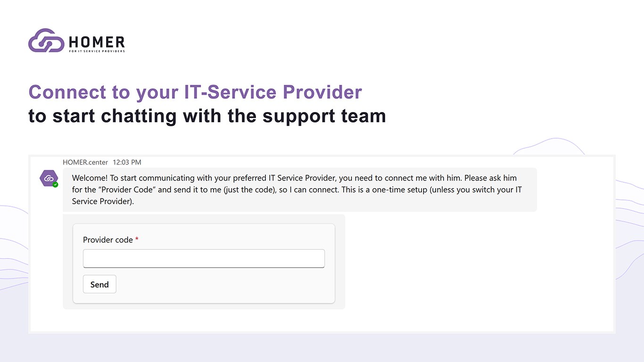Image resolution: width=644 pixels, height=362 pixels.
Task: Focus the Provider code input field
Action: click(x=204, y=258)
